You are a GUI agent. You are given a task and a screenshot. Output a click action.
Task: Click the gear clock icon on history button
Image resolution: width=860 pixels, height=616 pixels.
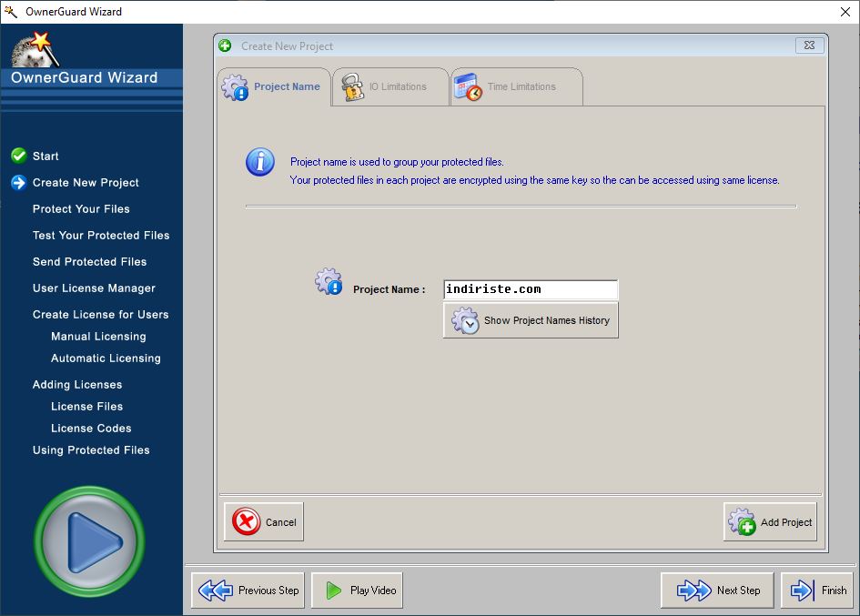[465, 320]
